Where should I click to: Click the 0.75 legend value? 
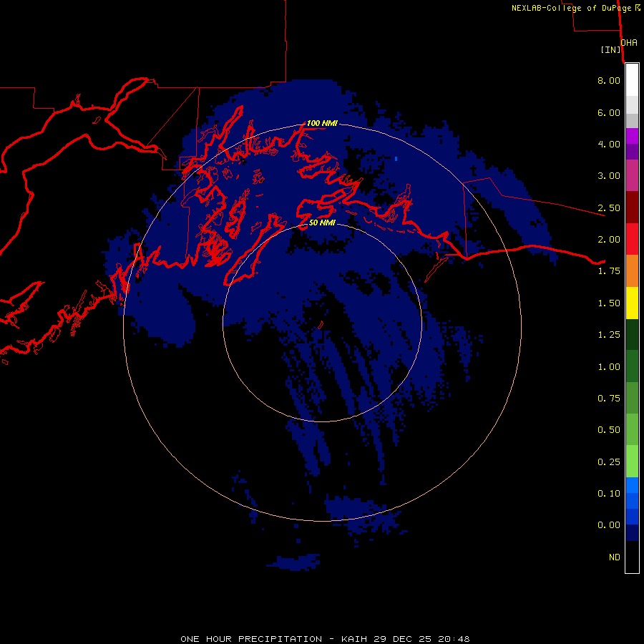[x=609, y=399]
